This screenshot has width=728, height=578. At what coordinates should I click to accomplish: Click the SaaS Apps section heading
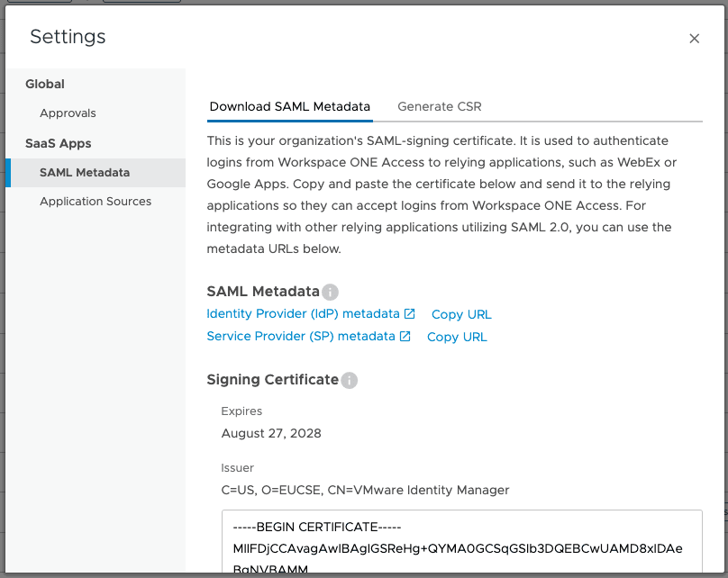point(58,144)
